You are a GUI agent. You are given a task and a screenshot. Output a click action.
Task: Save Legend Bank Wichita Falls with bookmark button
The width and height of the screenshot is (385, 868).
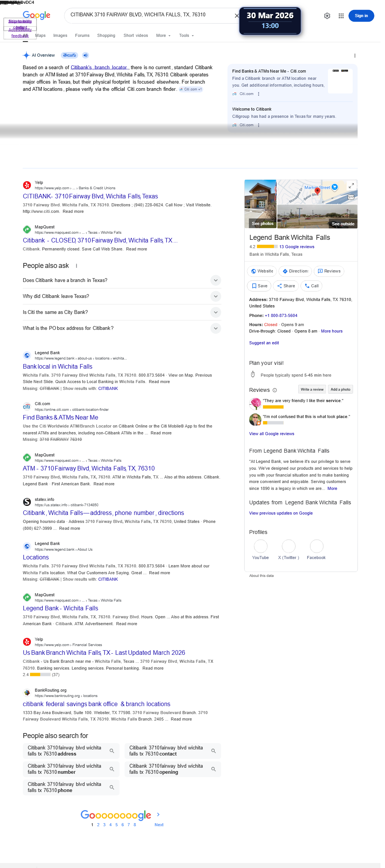[x=259, y=286]
